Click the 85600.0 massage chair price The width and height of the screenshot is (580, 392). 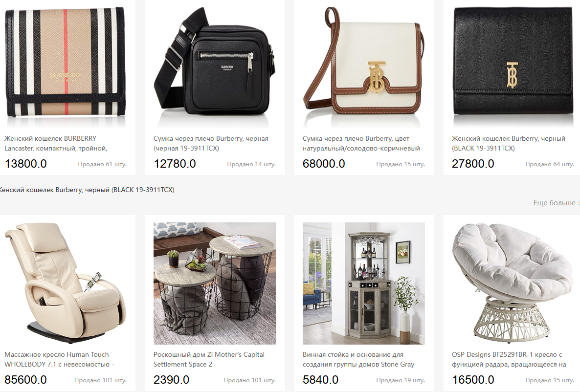[x=25, y=379]
